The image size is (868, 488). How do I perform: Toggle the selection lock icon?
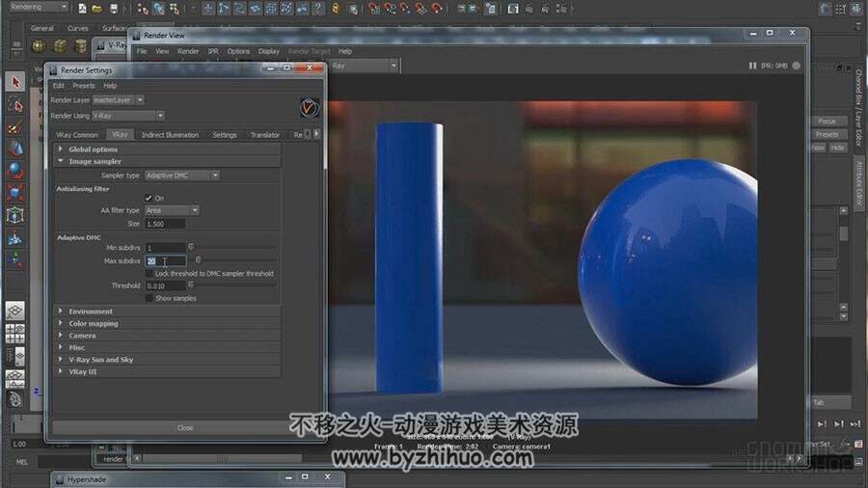[336, 9]
